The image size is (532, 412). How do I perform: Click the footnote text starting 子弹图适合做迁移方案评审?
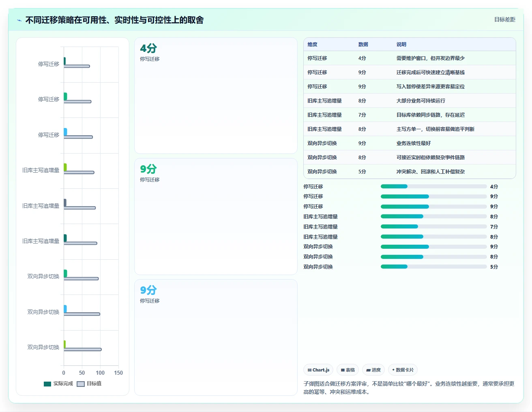(409, 388)
